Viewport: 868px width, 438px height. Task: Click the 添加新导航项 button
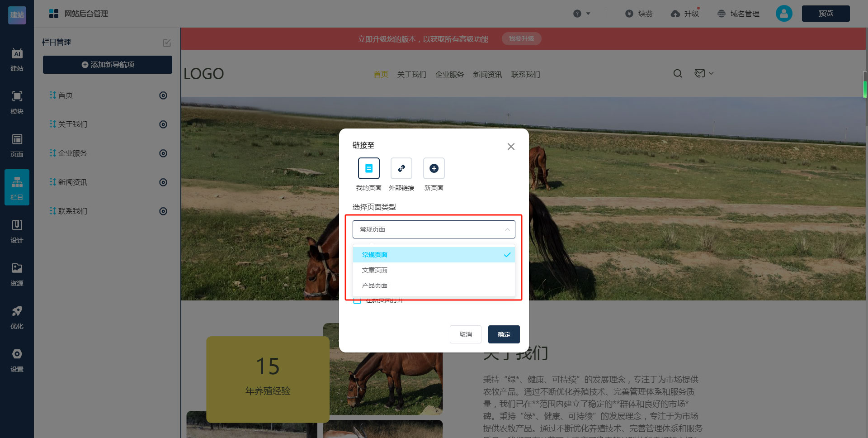[108, 65]
